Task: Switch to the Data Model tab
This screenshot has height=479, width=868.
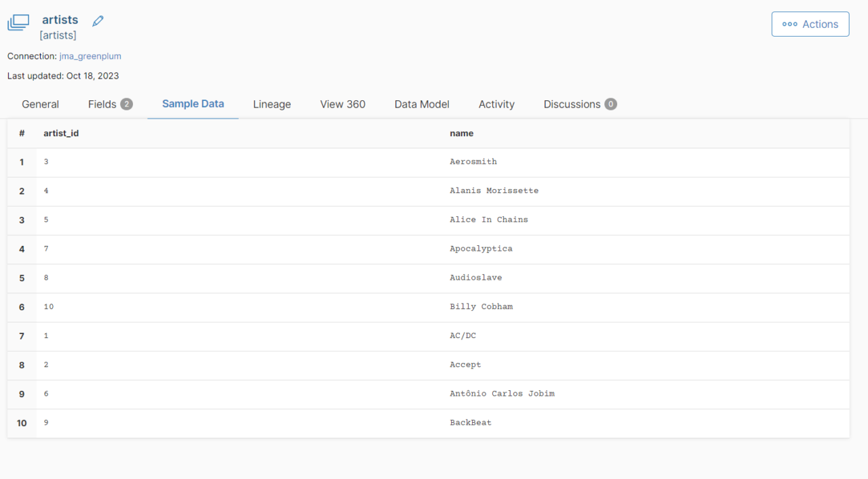Action: coord(422,104)
